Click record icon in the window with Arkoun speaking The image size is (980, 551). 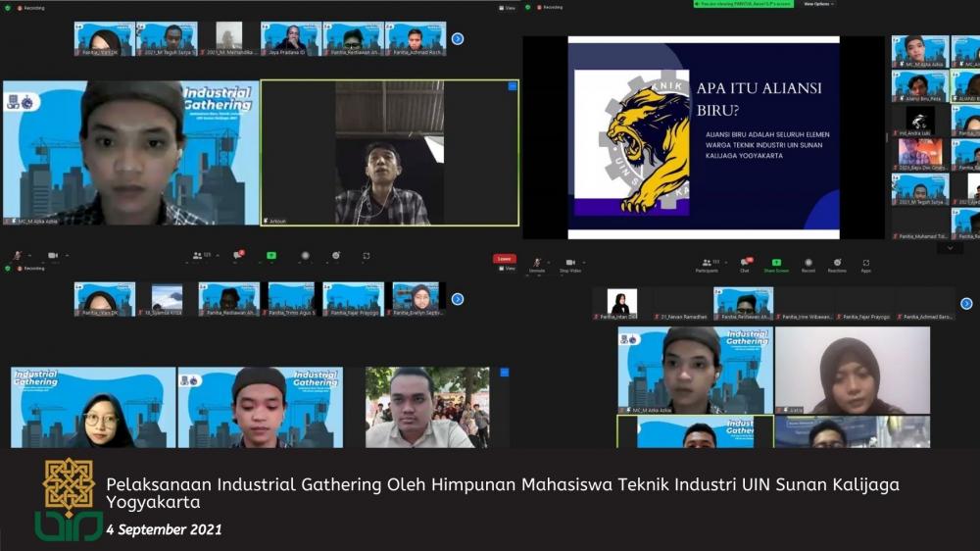[x=305, y=255]
